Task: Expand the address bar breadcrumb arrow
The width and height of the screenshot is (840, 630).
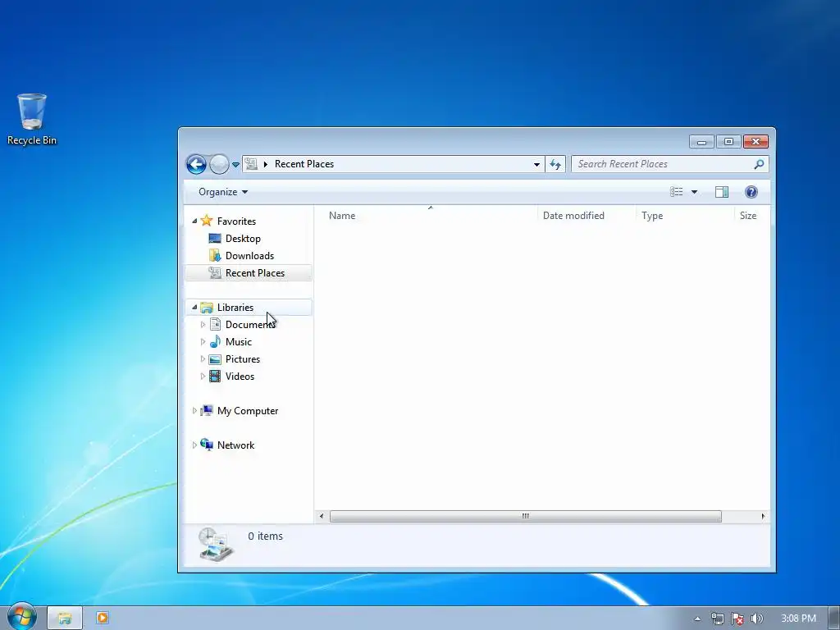Action: click(x=266, y=164)
